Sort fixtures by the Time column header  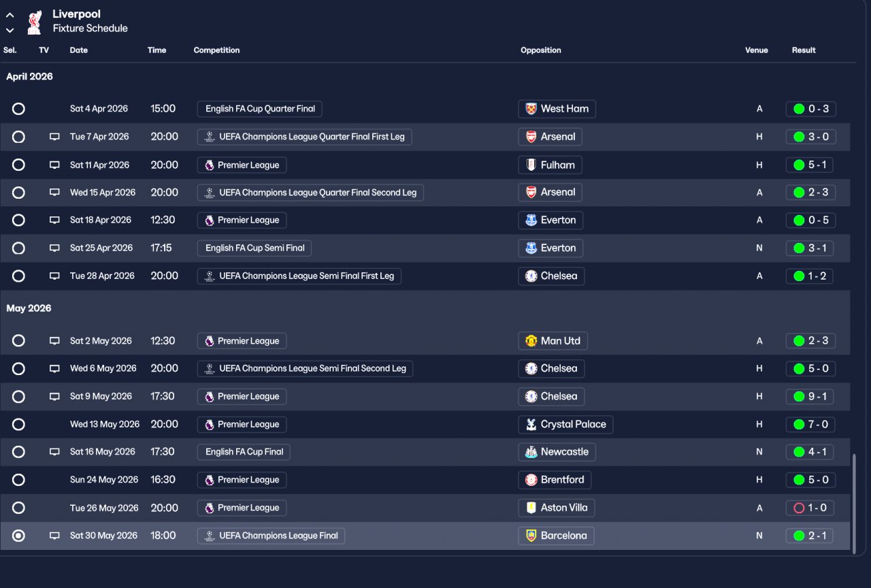pyautogui.click(x=157, y=50)
